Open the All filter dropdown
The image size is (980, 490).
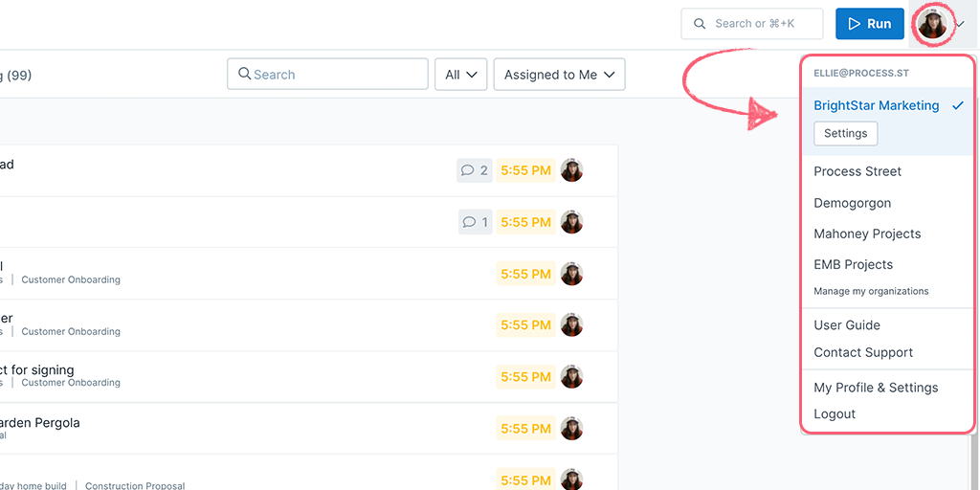coord(460,75)
